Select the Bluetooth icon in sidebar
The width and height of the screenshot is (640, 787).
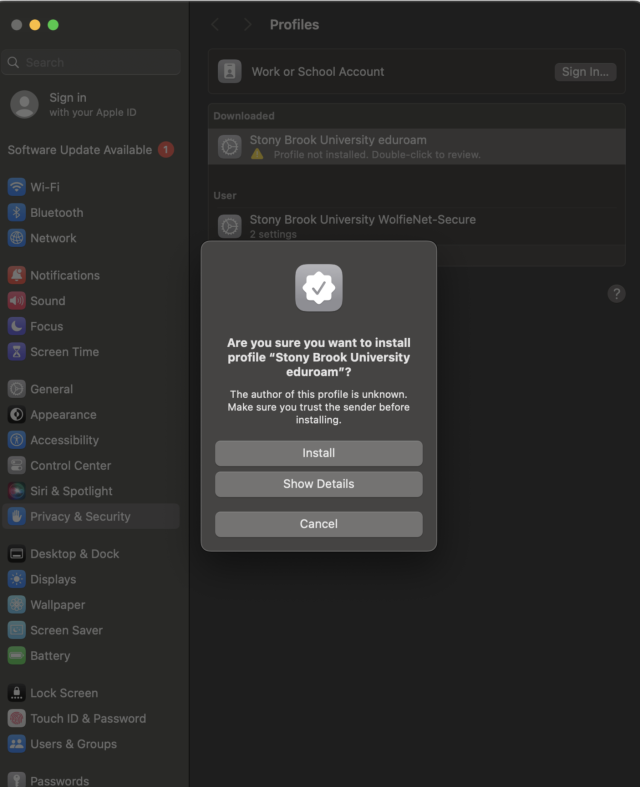click(x=17, y=212)
